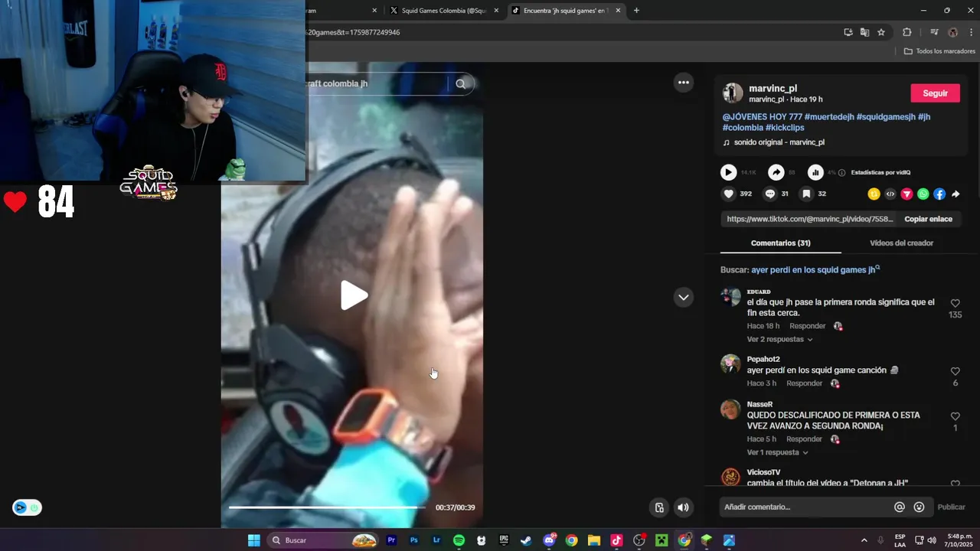Switch to Videos del creador tab
This screenshot has width=980, height=551.
pyautogui.click(x=901, y=243)
